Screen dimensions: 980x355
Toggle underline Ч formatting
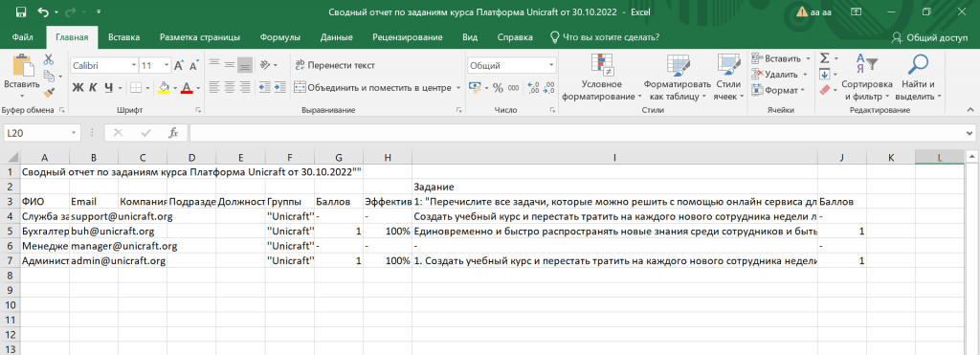coord(109,87)
